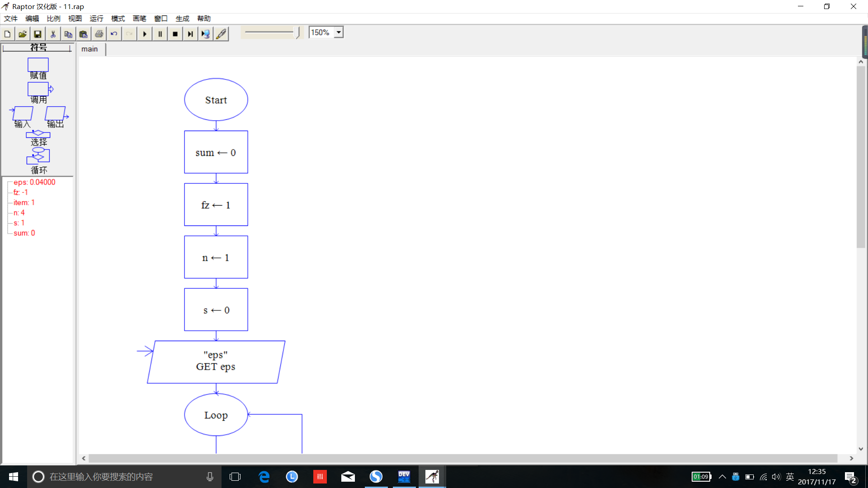Click horizontal scrollbar left arrow
The height and width of the screenshot is (488, 868).
coord(84,458)
